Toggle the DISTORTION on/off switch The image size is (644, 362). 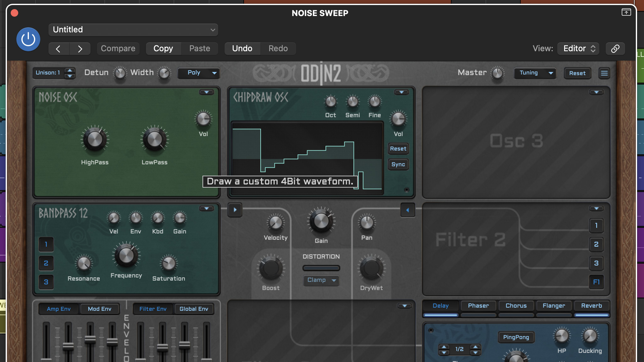point(321,268)
